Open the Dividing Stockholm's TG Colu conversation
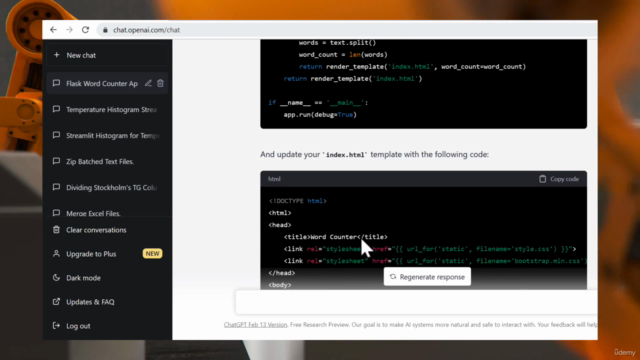The width and height of the screenshot is (640, 360). point(107,188)
